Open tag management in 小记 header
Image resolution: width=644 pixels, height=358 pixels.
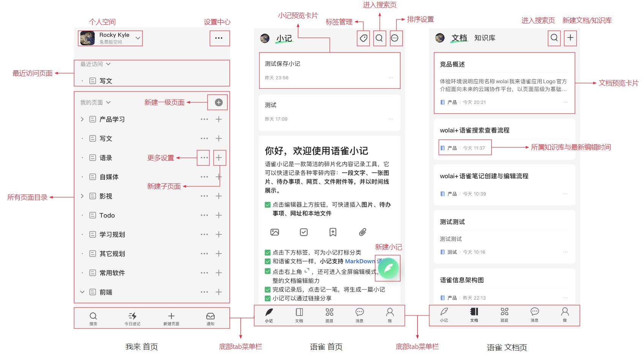point(364,38)
